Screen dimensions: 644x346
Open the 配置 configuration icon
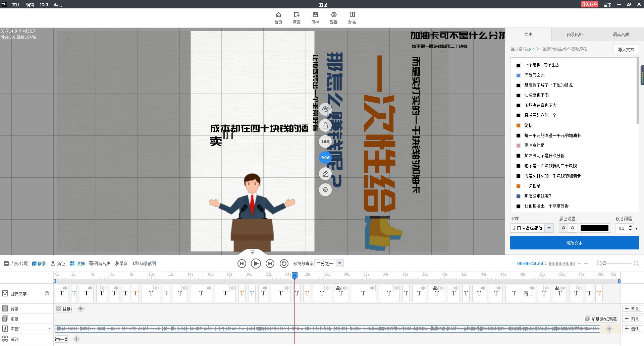point(333,18)
